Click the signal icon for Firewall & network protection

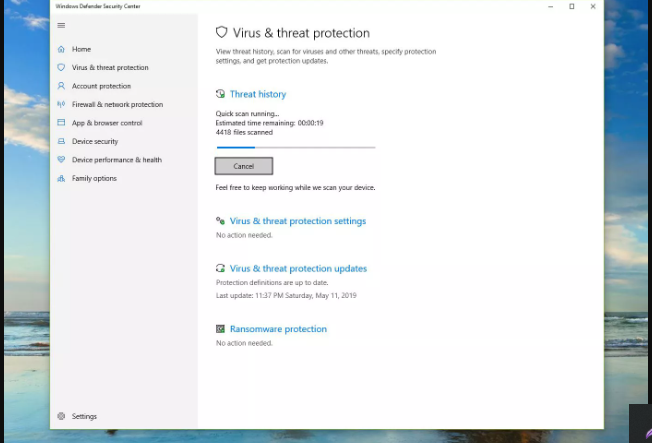(x=61, y=104)
